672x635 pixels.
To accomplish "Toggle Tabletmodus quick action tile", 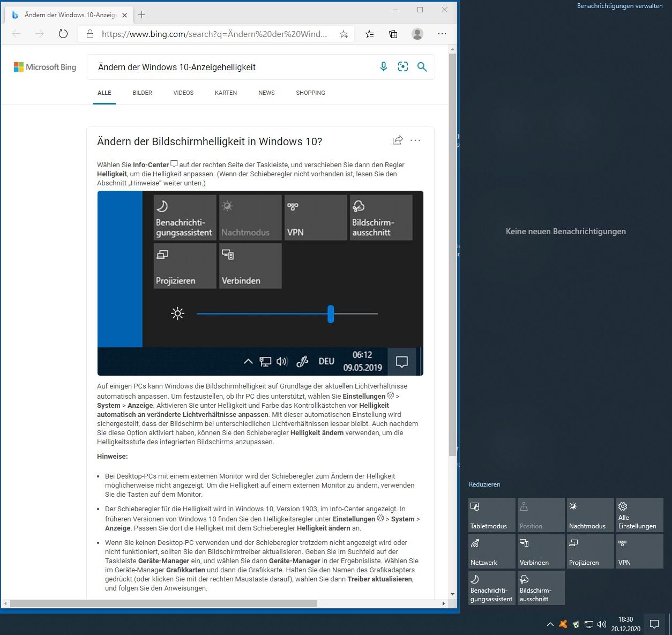I will [491, 515].
